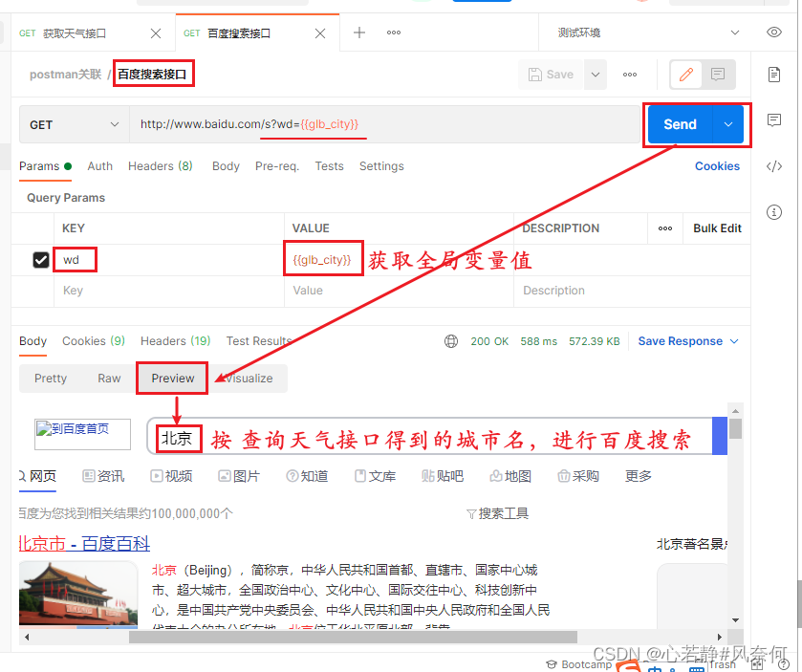Expand the 测试环境 environment dropdown
802x672 pixels.
click(x=735, y=33)
